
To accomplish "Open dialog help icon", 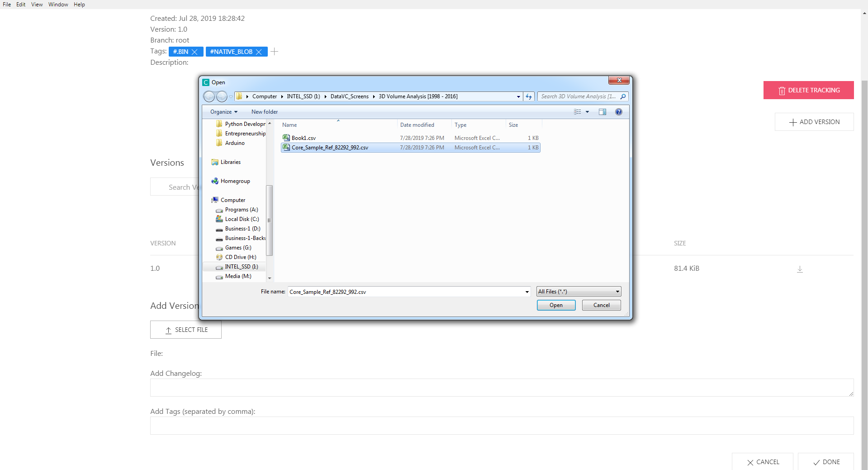I will pyautogui.click(x=619, y=112).
